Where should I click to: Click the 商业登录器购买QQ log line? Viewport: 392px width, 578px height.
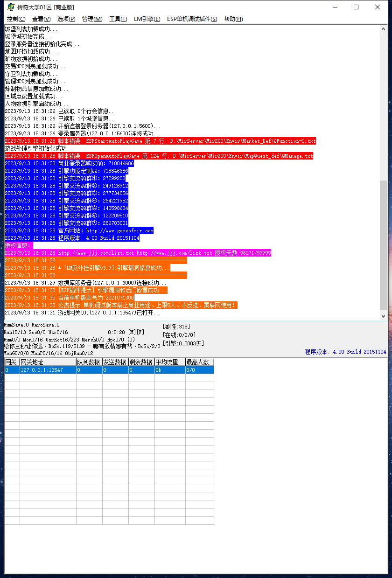point(70,163)
